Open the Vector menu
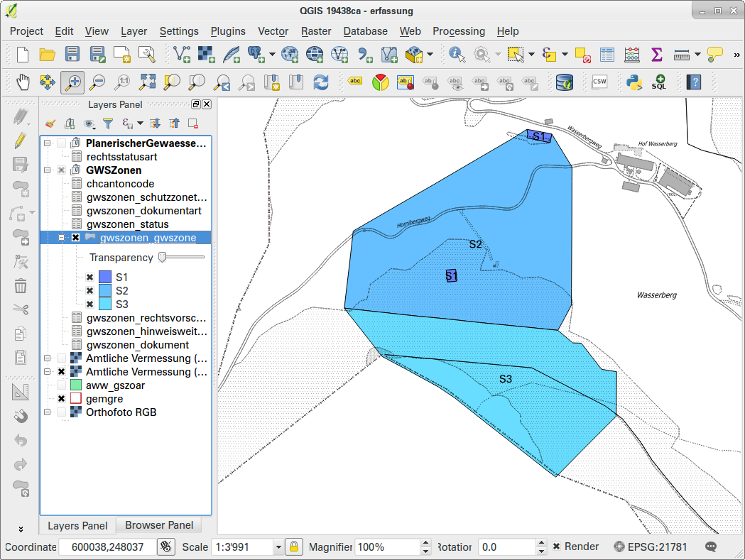Screen dimensions: 745x560 (273, 31)
